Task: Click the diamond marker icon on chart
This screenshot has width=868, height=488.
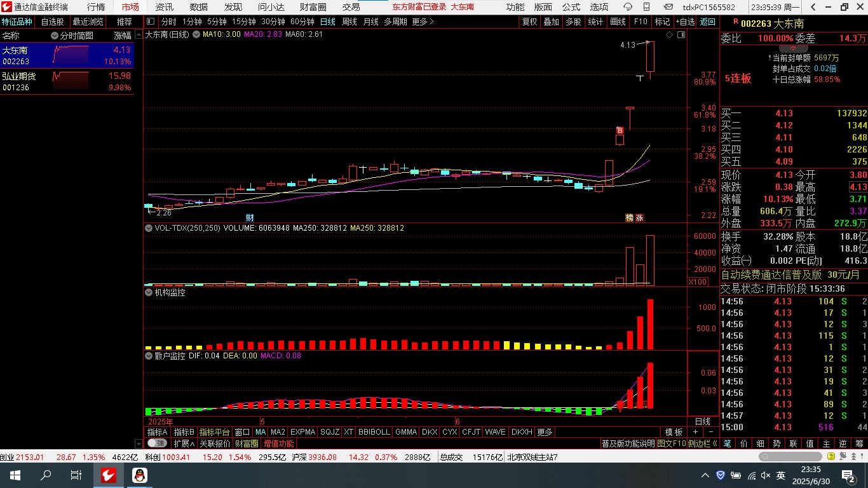Action: point(669,35)
